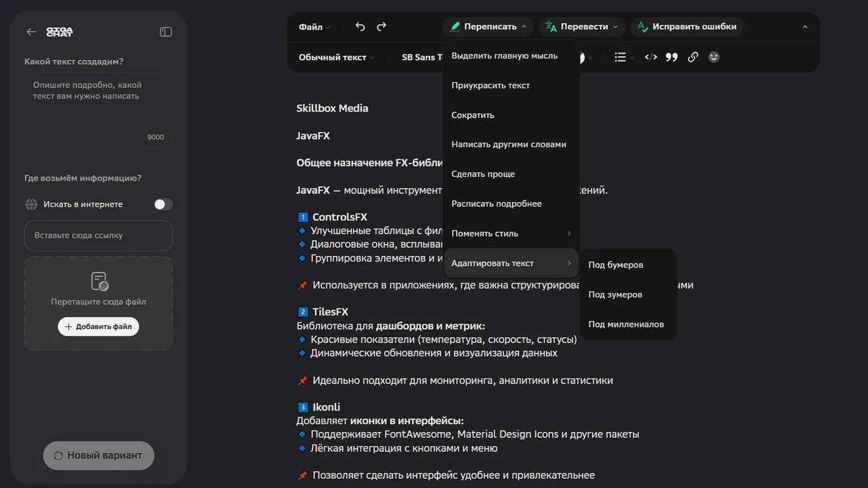Open the Файл dropdown menu
Viewport: 868px width, 488px height.
click(x=315, y=26)
